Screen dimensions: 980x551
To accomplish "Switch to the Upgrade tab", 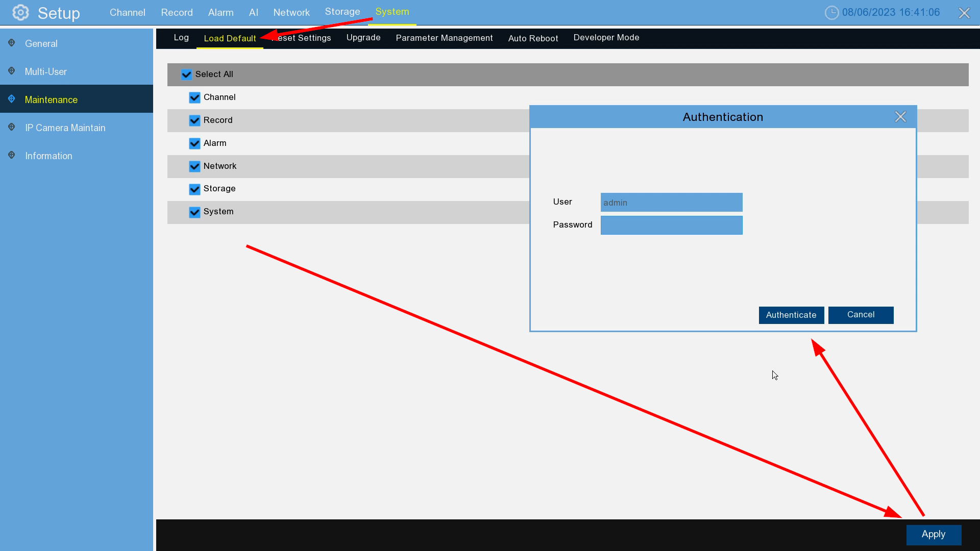I will click(363, 38).
